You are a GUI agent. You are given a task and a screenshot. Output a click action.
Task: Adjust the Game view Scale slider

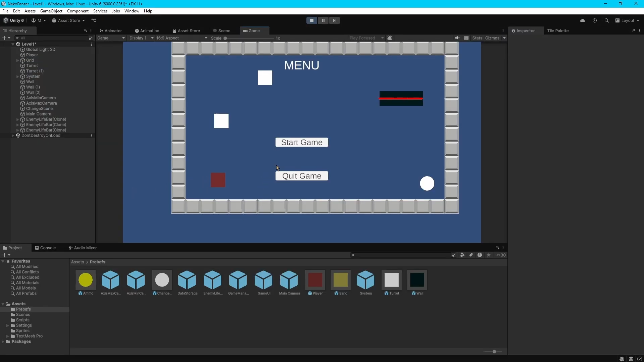tap(226, 38)
